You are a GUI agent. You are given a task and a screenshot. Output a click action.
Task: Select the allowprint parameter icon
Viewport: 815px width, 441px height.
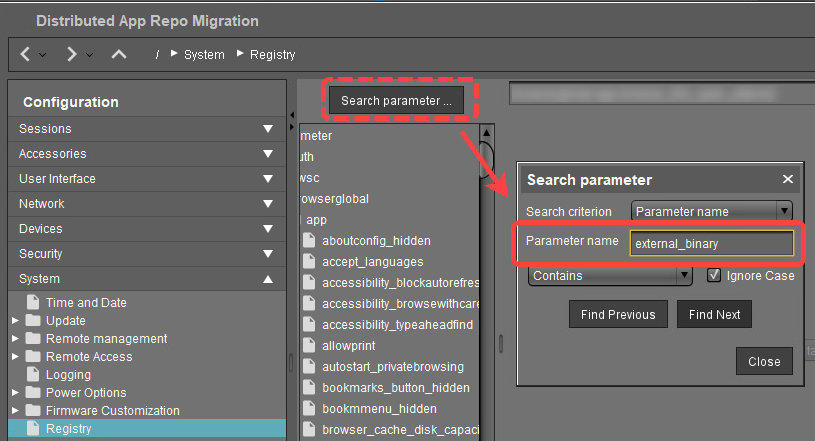tap(309, 345)
